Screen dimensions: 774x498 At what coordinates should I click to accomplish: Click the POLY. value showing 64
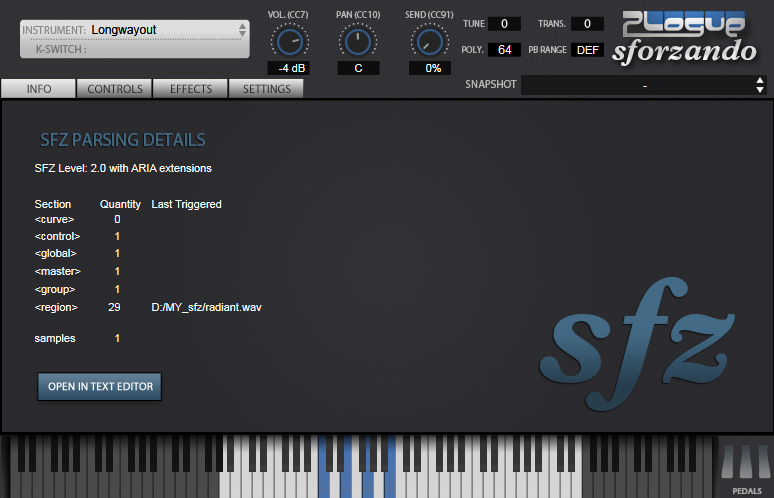(504, 50)
